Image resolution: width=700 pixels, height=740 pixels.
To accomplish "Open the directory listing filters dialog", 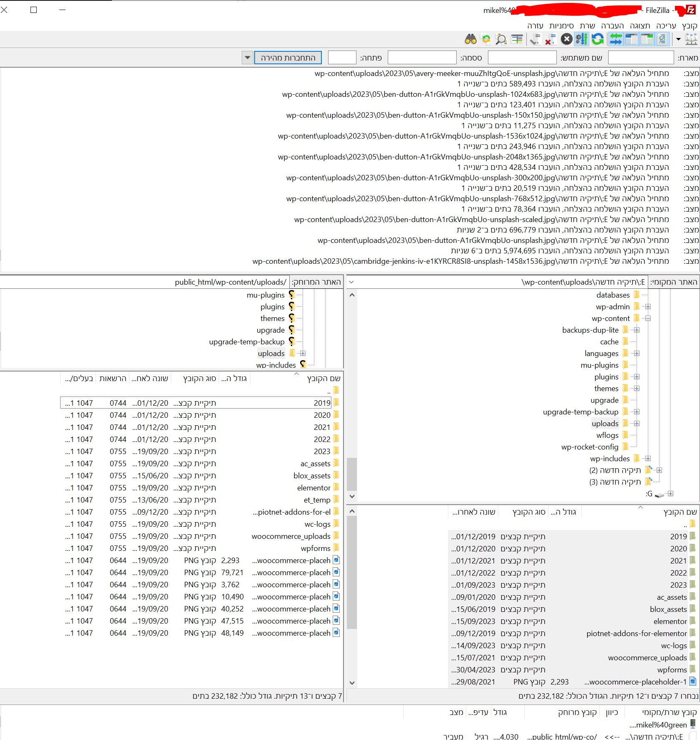I will (517, 40).
